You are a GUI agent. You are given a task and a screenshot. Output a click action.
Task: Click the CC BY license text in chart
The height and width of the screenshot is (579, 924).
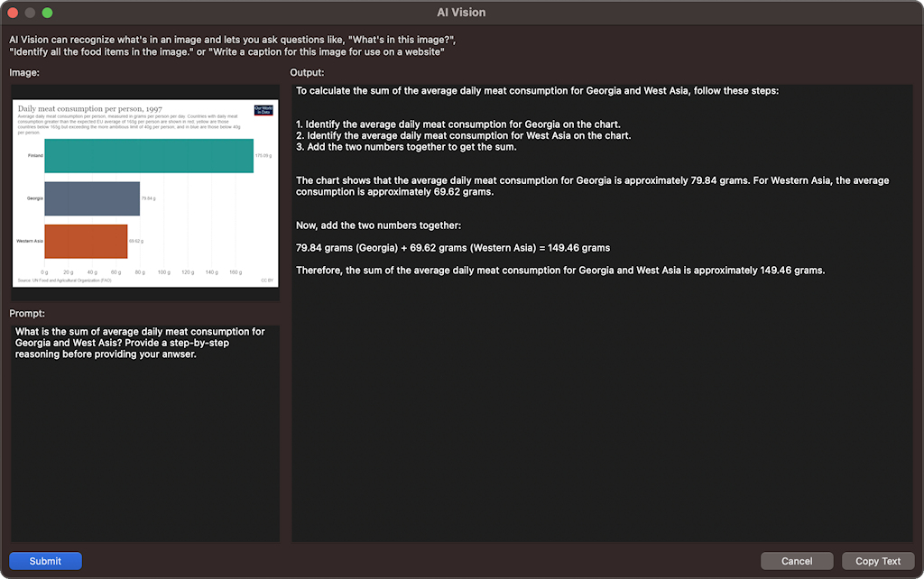click(267, 281)
